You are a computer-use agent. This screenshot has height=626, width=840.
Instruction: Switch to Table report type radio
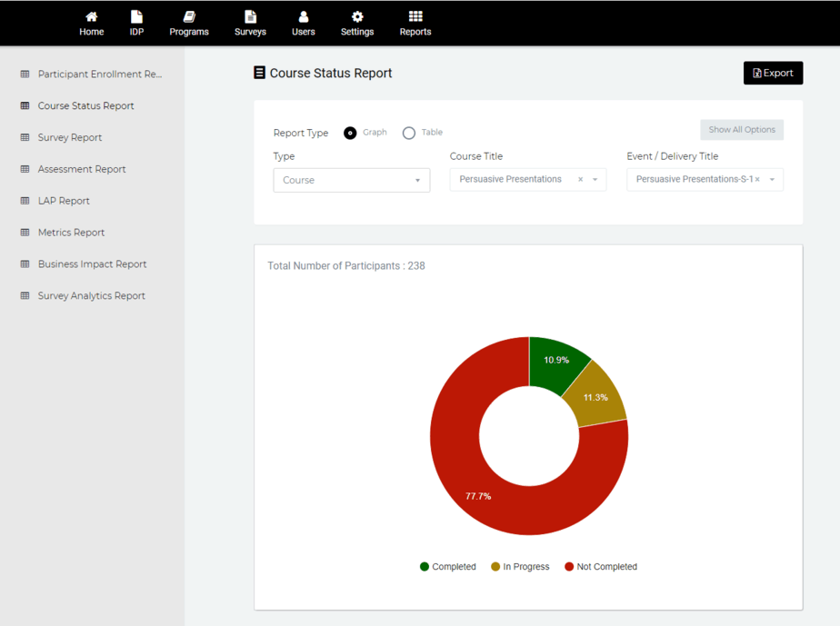click(x=409, y=133)
